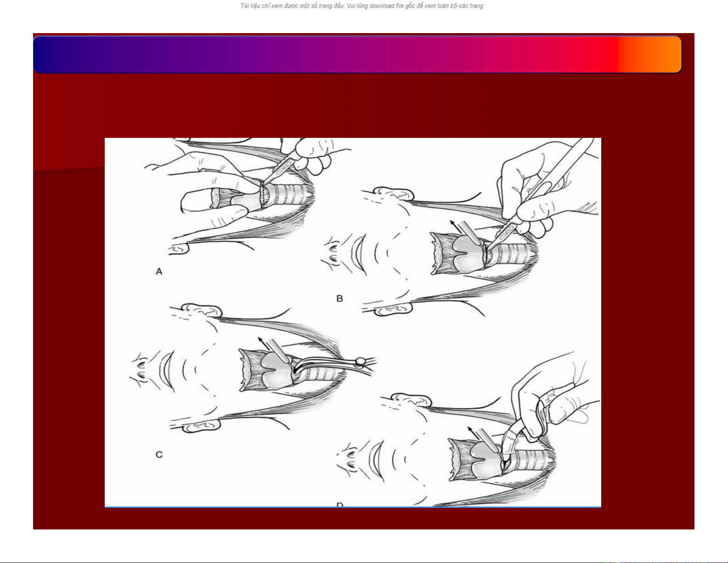Select the panel label C
Screen dimensions: 728x563
click(159, 455)
